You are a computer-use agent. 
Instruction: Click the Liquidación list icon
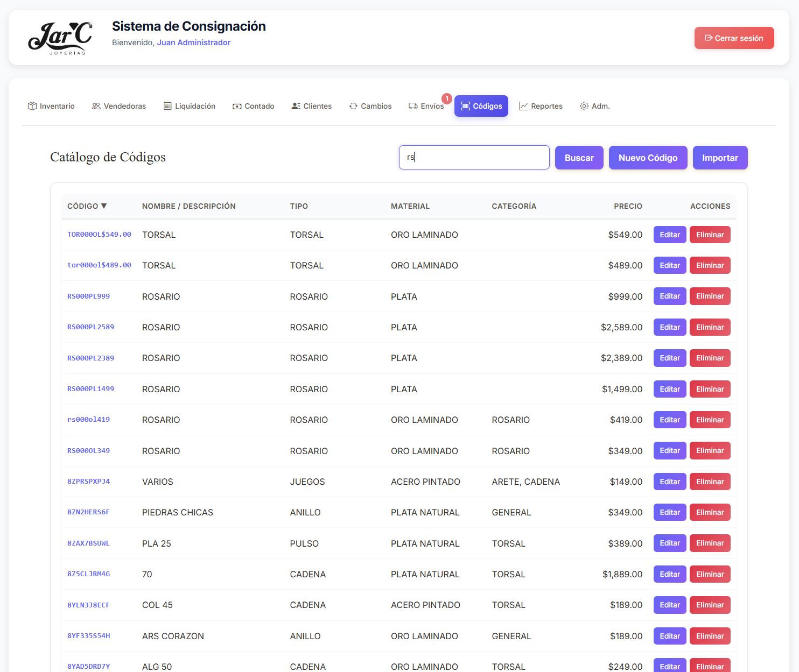(167, 106)
